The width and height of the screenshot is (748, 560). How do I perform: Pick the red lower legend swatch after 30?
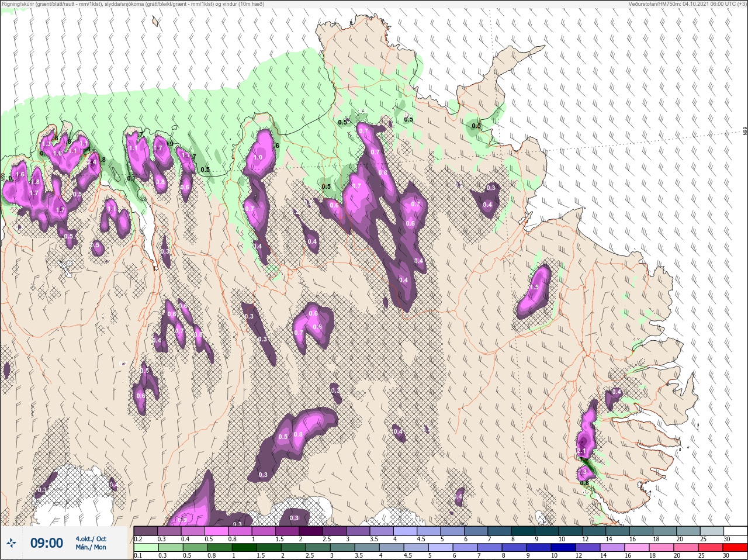[736, 548]
